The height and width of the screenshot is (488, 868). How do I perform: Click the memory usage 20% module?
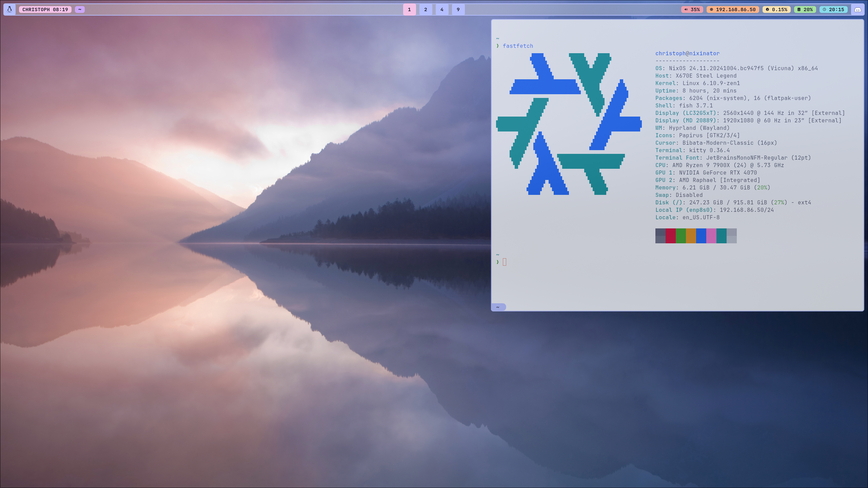[x=805, y=9]
